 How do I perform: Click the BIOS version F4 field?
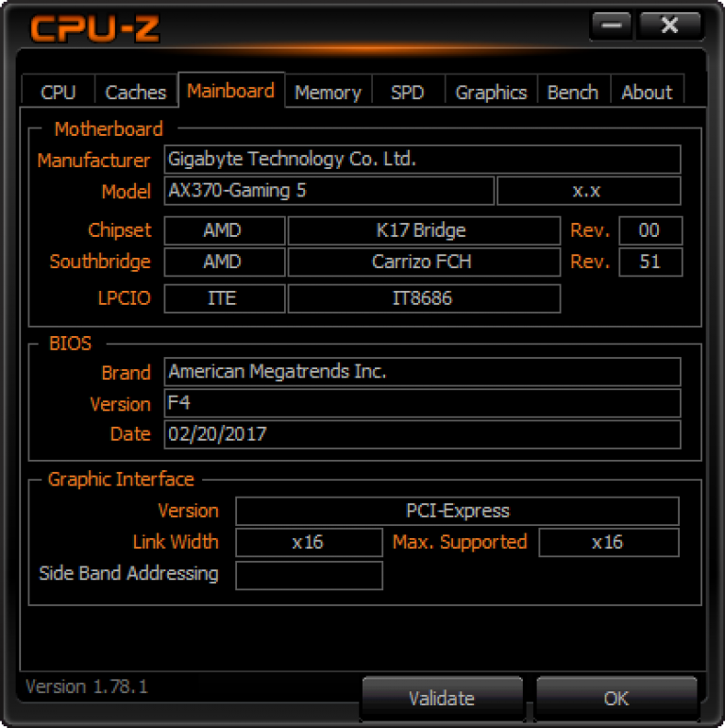tap(422, 402)
